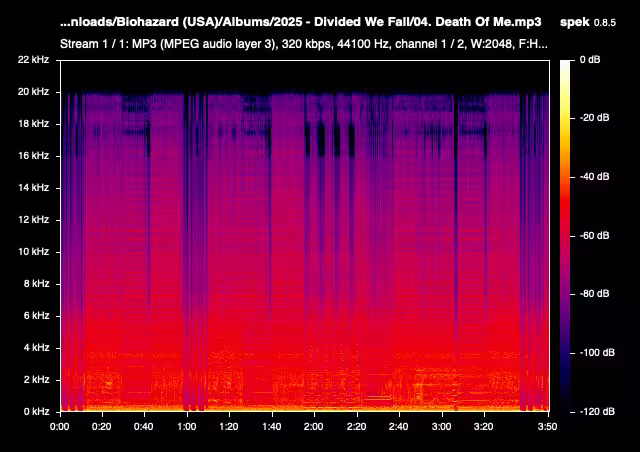Click the dB color gradient legend bar
This screenshot has width=640, height=452.
565,236
